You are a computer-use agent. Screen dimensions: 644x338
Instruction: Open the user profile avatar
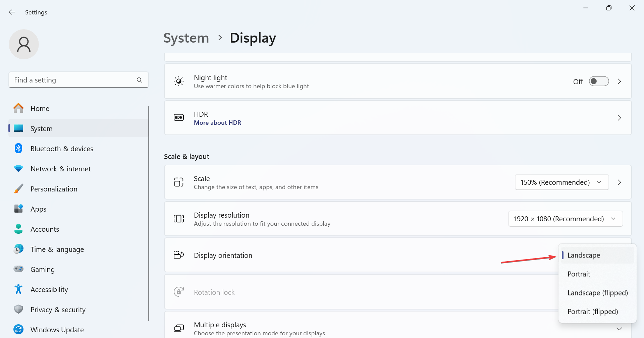(24, 44)
